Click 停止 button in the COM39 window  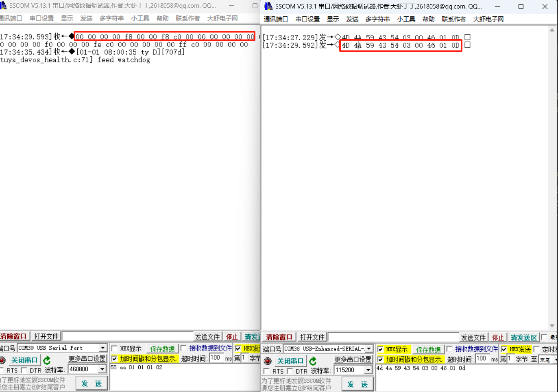(232, 337)
